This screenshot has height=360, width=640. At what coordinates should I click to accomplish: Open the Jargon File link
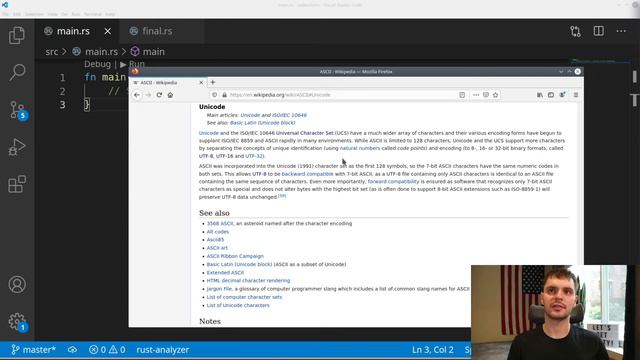219,289
